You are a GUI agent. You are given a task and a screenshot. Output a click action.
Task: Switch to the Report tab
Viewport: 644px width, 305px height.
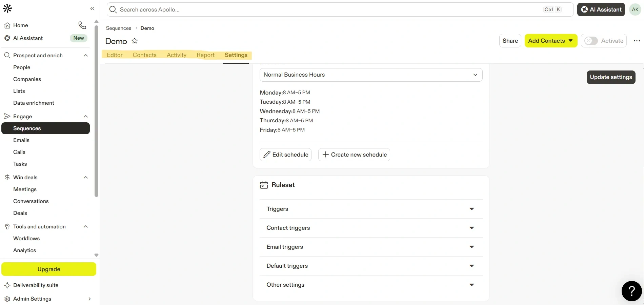(x=205, y=55)
